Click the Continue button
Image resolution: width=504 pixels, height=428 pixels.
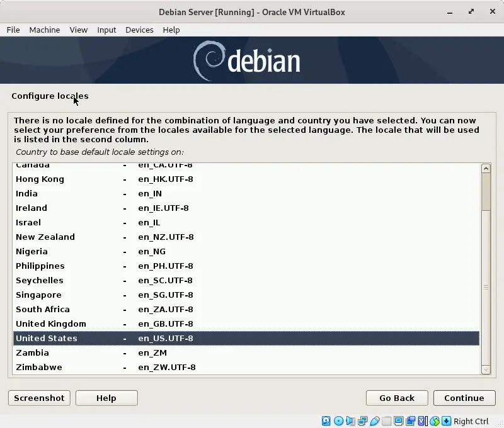pyautogui.click(x=464, y=398)
